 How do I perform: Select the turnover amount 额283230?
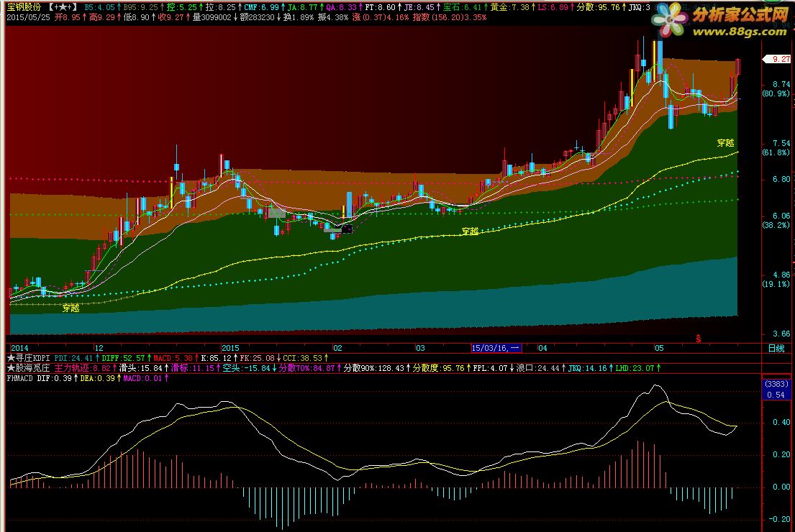pyautogui.click(x=257, y=17)
